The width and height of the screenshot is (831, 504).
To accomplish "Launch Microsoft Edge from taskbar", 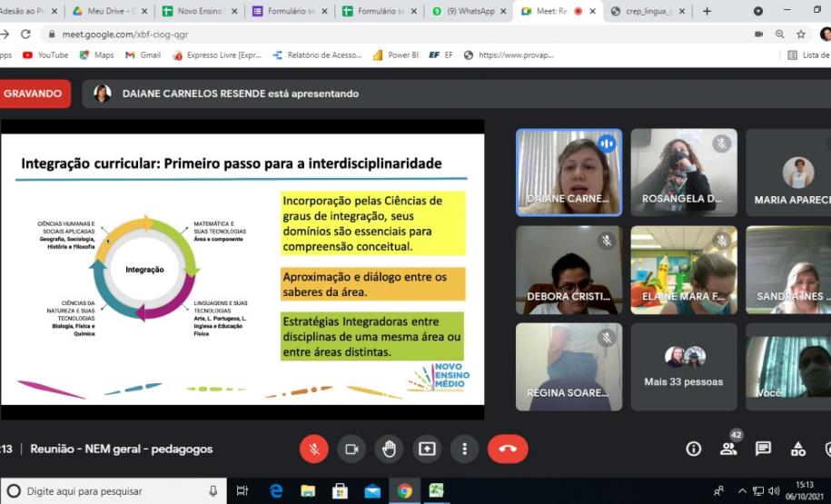I will pos(276,491).
